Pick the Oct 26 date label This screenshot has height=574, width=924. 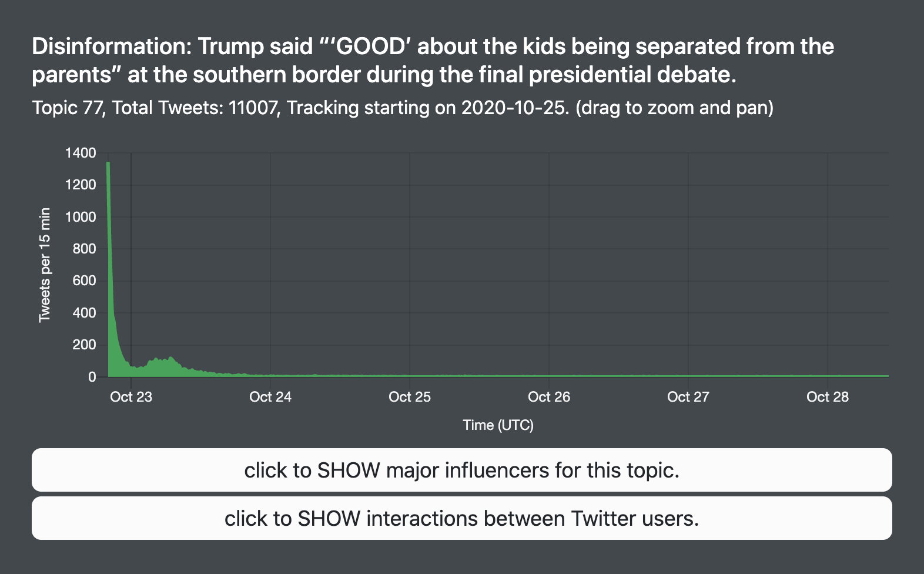549,397
